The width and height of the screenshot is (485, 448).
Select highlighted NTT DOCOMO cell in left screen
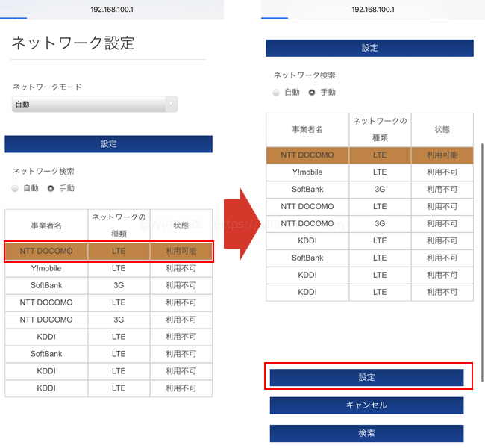(x=46, y=251)
